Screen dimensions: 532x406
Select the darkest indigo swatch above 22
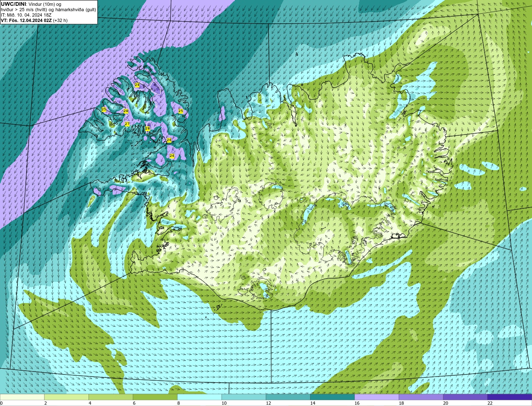(510, 397)
